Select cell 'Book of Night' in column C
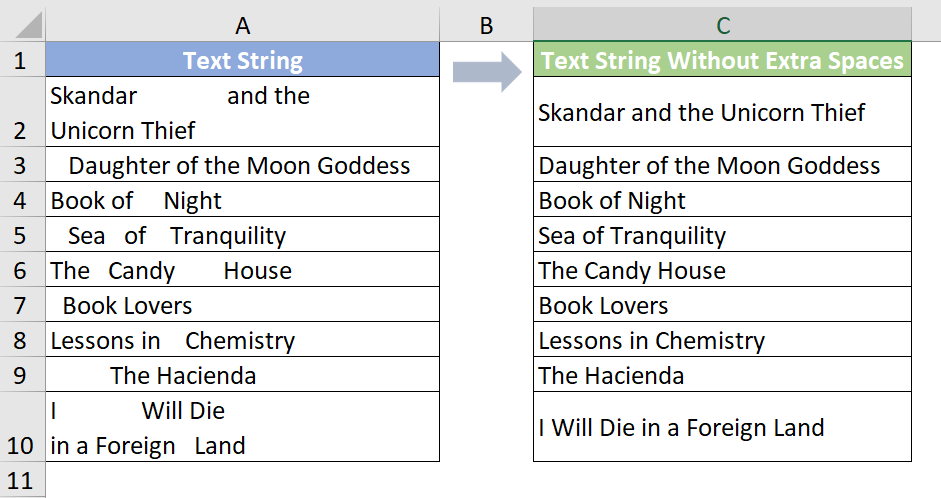This screenshot has width=941, height=498. 723,200
